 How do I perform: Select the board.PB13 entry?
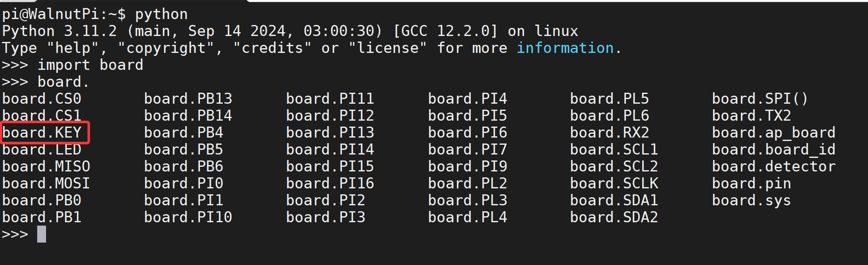pos(188,99)
